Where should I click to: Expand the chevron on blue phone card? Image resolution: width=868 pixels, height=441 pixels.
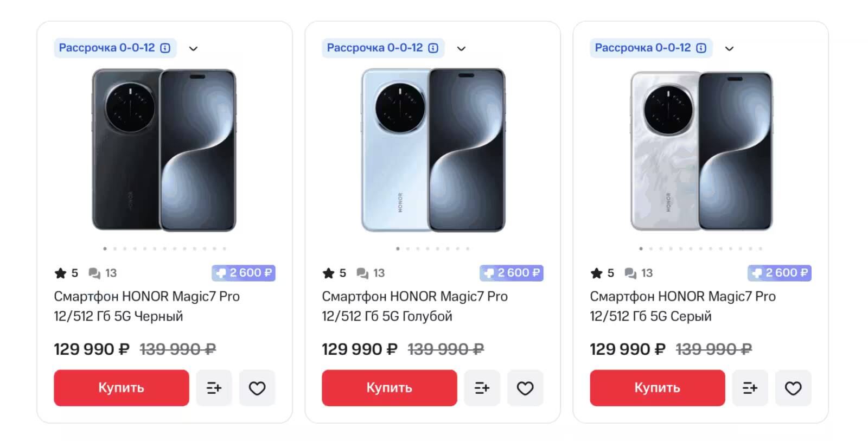(x=461, y=48)
